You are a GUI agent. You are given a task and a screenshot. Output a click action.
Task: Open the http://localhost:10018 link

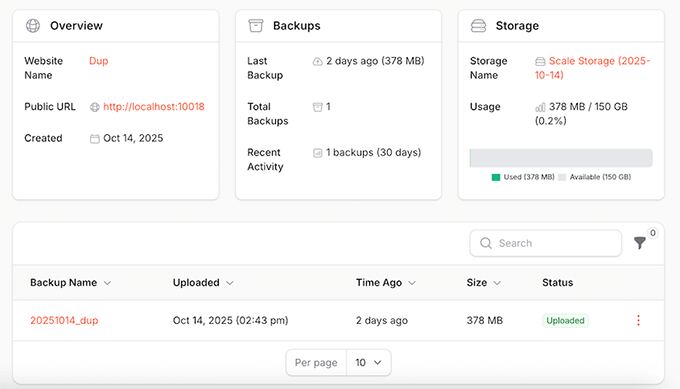coord(154,107)
